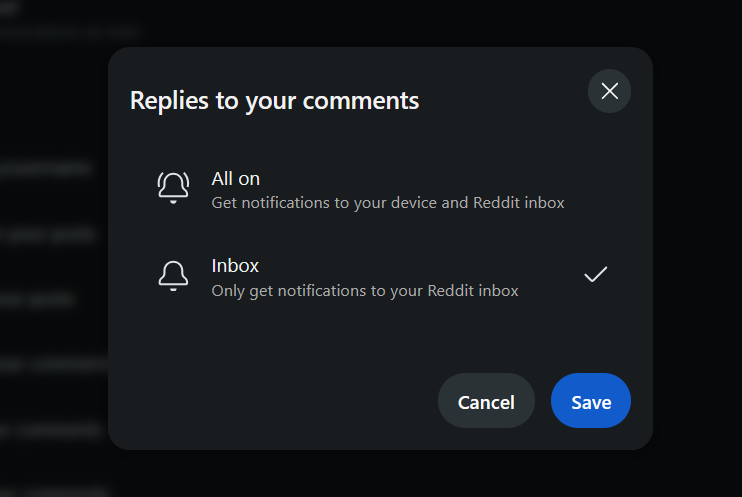
Task: Click the dark backdrop above the dialog
Action: click(380, 23)
